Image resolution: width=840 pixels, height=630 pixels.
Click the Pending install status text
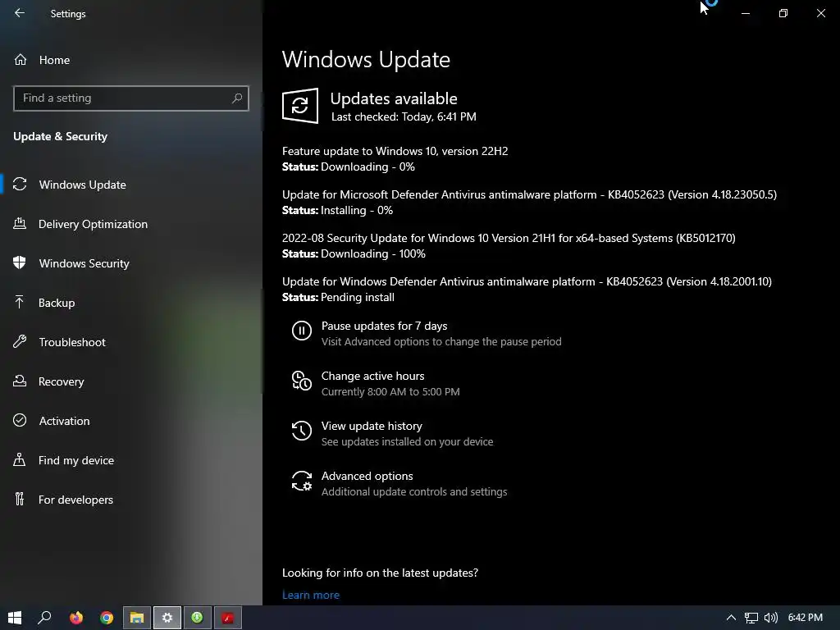[358, 297]
